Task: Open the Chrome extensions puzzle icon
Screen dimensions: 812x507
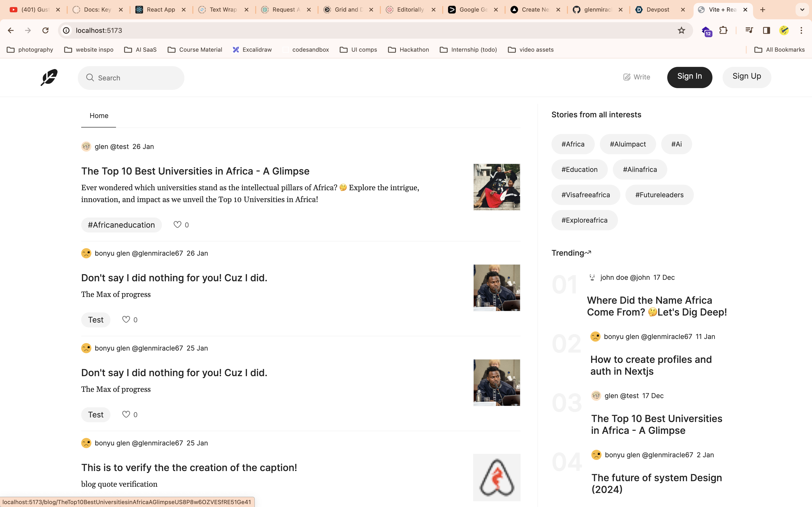Action: coord(724,30)
